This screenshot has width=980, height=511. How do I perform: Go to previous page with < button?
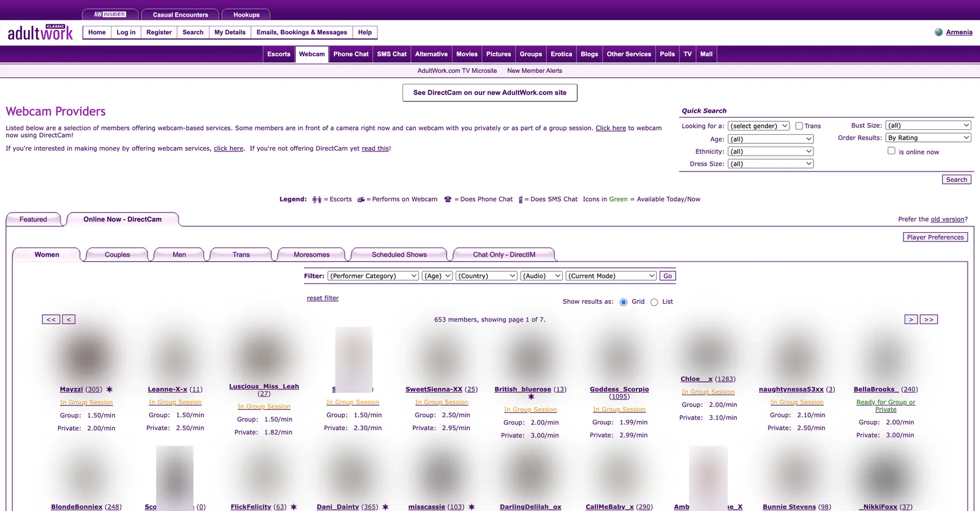click(69, 319)
